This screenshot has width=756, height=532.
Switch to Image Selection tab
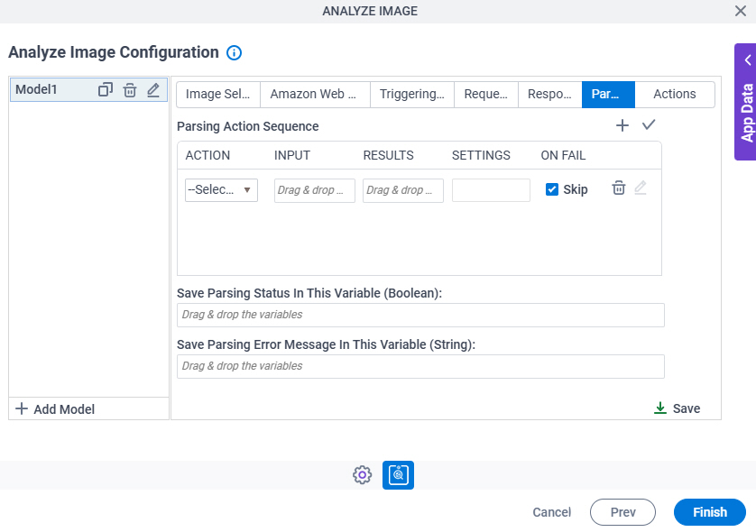coord(218,94)
